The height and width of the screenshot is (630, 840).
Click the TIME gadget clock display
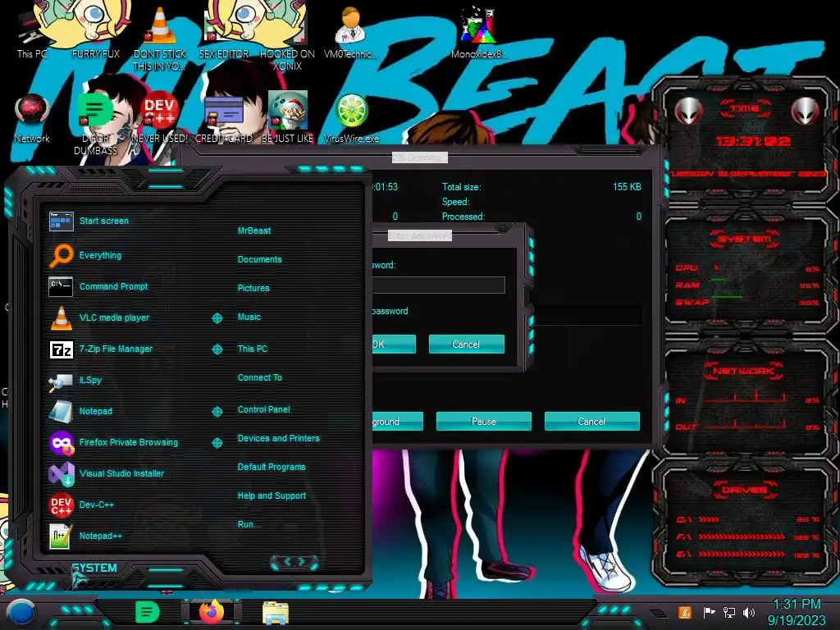pos(753,141)
